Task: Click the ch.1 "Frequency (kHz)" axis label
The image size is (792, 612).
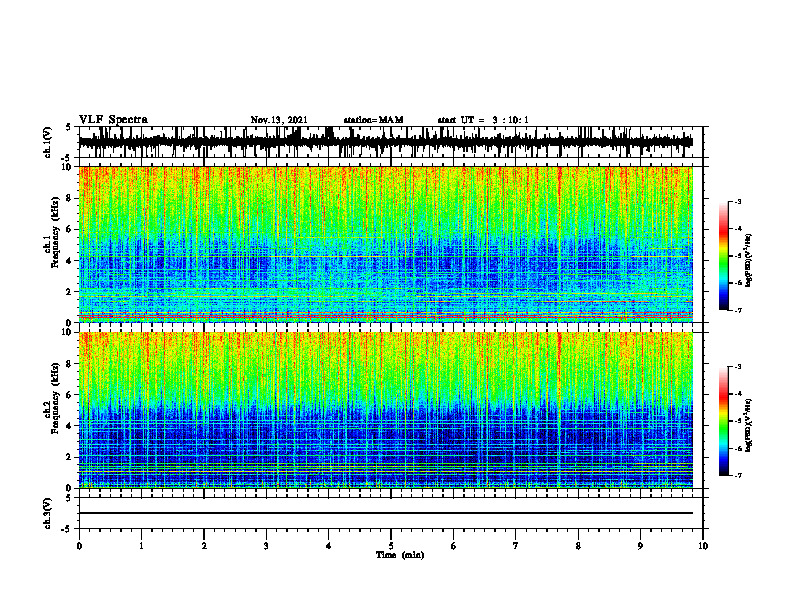Action: [55, 233]
